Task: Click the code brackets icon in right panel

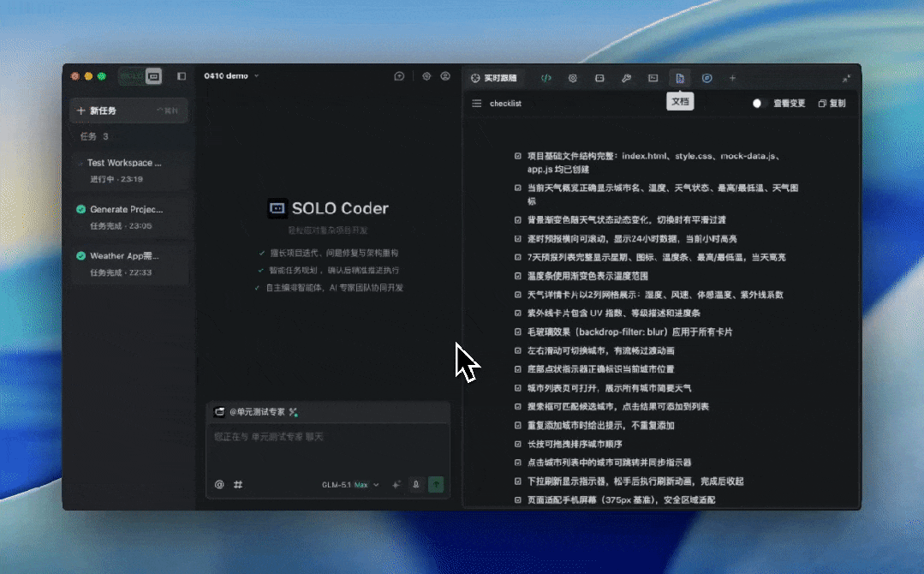Action: [545, 78]
